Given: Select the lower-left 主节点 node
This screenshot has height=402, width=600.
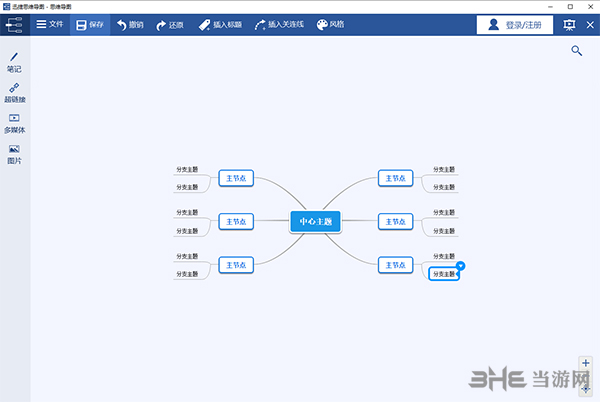Looking at the screenshot, I should pos(236,265).
